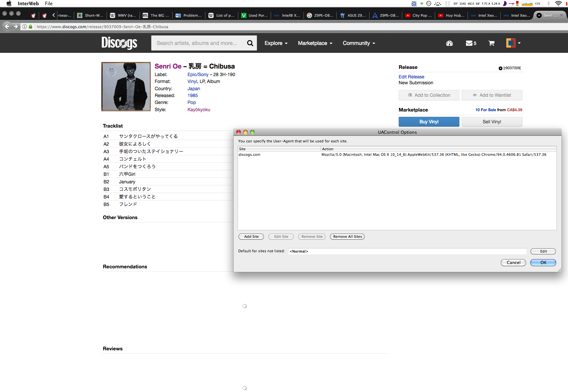Switch to the City Pop YouTube tab

coord(419,15)
